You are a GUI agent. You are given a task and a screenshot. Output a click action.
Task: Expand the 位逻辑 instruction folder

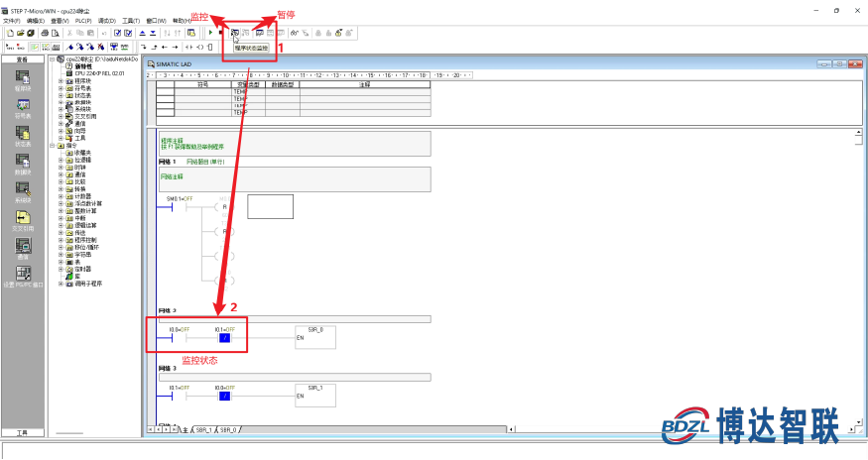click(x=61, y=160)
